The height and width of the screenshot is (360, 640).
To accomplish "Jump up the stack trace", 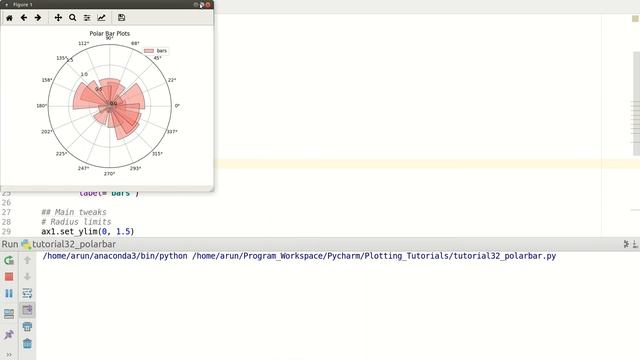I will [27, 260].
